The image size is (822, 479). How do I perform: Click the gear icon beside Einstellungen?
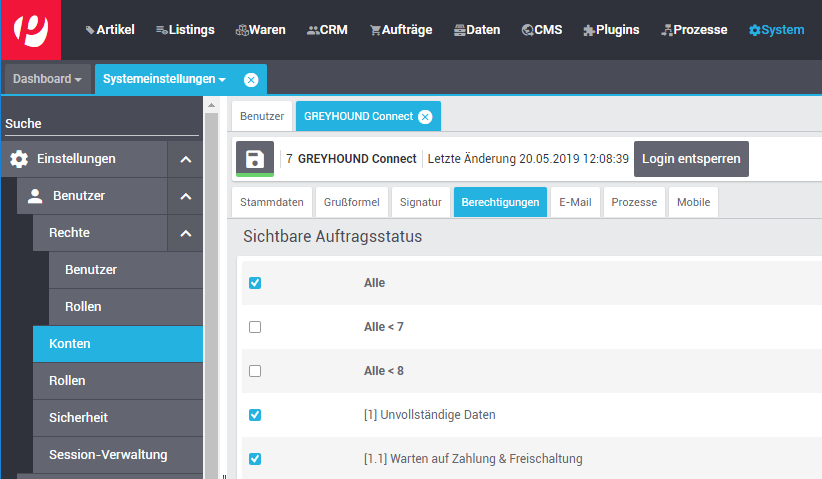point(19,159)
